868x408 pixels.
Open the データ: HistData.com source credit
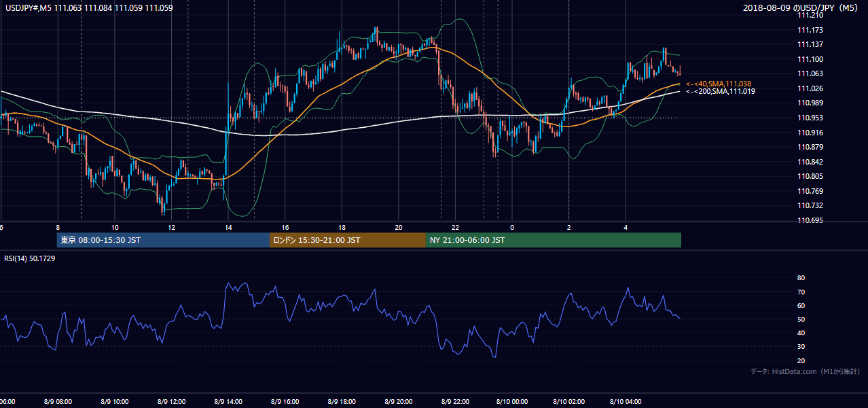pyautogui.click(x=806, y=371)
